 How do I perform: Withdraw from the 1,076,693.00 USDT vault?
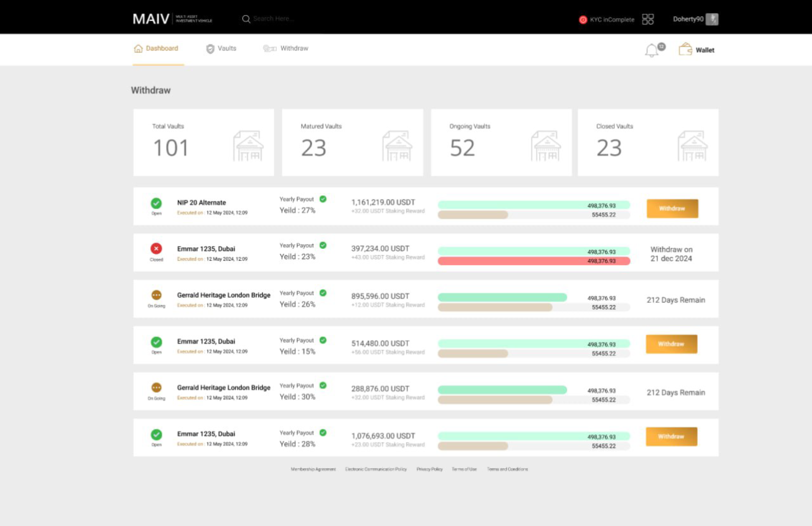(x=671, y=437)
